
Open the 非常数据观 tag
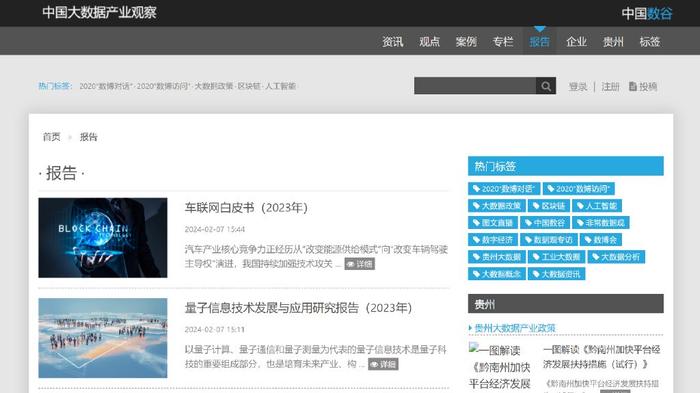600,223
